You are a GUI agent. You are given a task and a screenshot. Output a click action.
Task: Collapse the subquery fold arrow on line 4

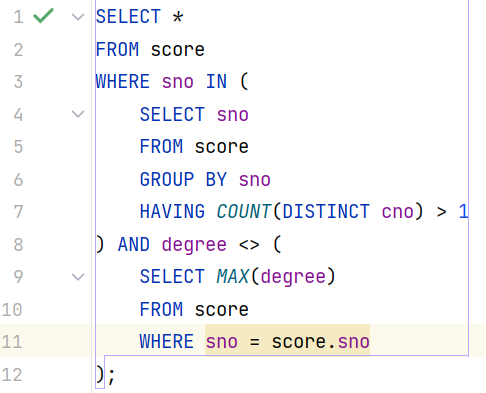pos(78,114)
